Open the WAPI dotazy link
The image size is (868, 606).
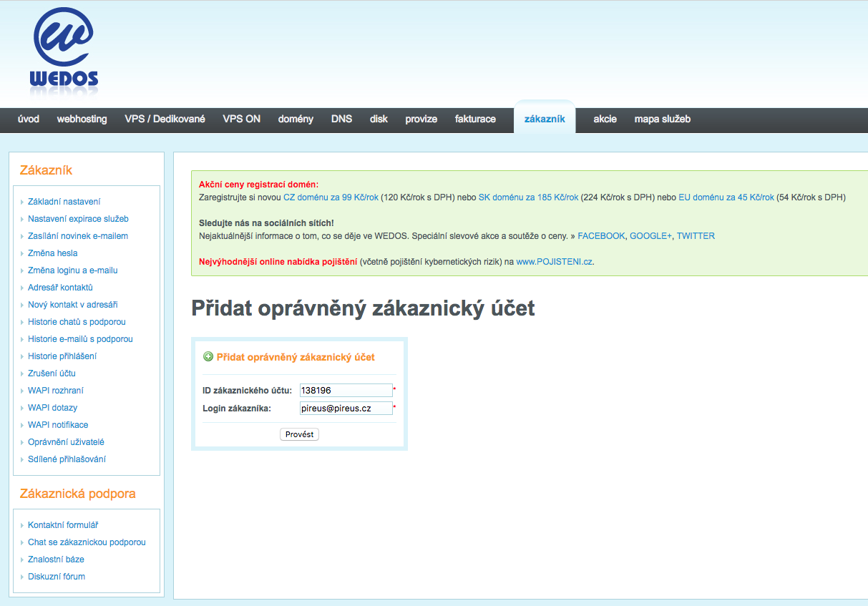pyautogui.click(x=53, y=408)
